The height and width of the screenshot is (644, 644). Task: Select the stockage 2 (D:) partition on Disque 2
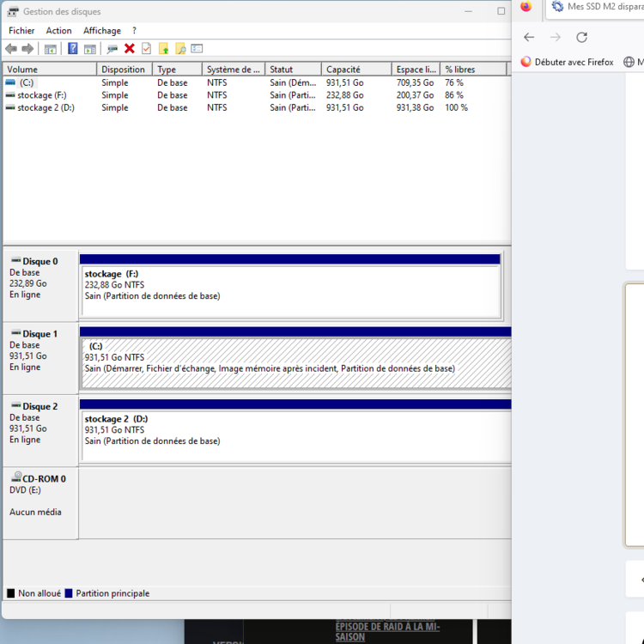point(292,435)
